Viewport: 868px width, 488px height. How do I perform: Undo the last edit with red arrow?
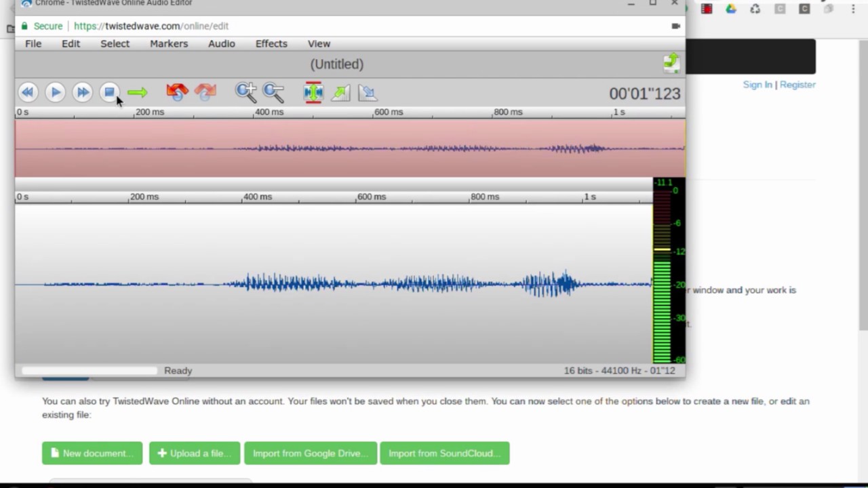177,92
